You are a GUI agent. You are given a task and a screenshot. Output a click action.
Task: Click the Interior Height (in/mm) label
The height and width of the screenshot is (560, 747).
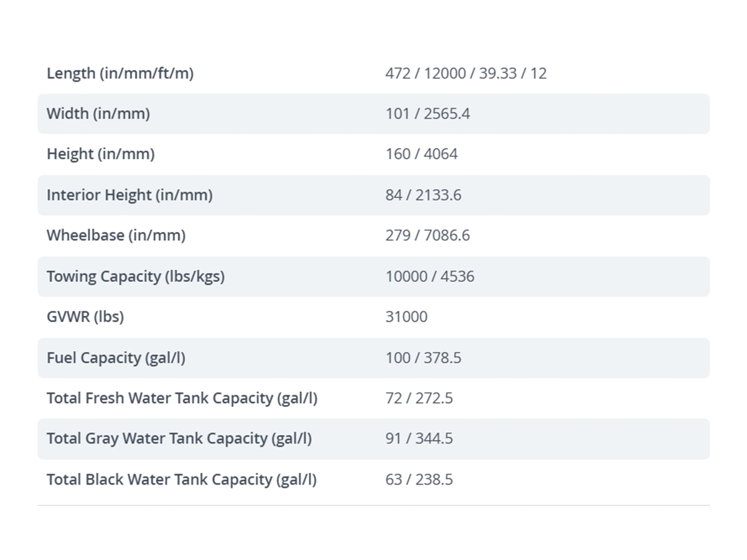(x=129, y=195)
